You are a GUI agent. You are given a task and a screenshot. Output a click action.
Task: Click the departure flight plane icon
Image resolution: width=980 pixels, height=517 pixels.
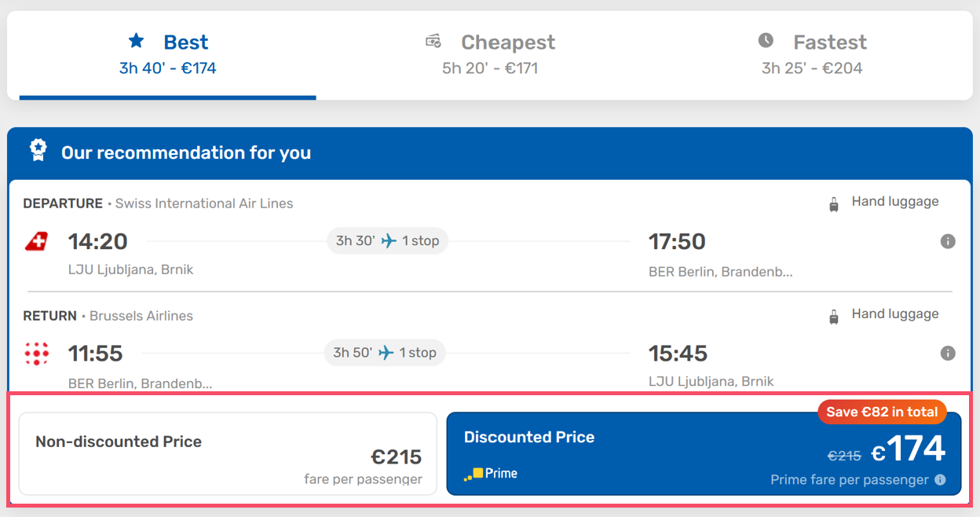[x=389, y=241]
